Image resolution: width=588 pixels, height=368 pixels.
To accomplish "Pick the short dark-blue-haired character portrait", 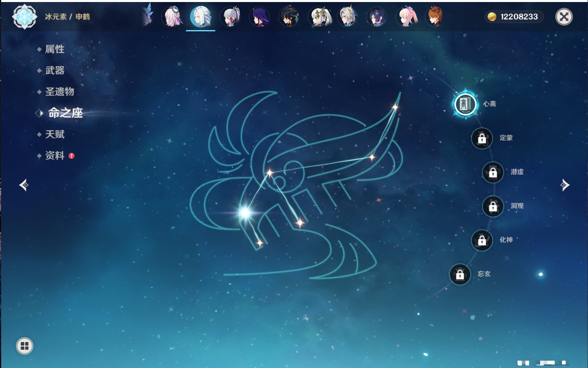I will tap(377, 17).
